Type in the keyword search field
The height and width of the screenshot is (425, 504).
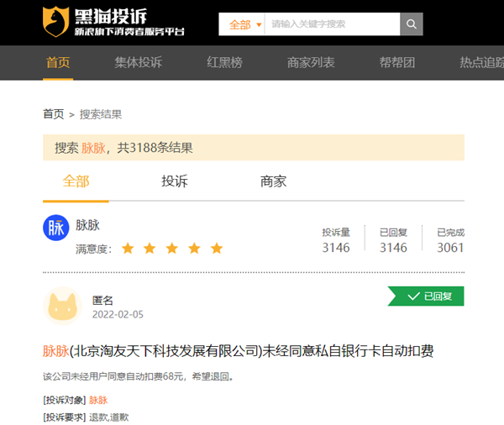(x=331, y=24)
